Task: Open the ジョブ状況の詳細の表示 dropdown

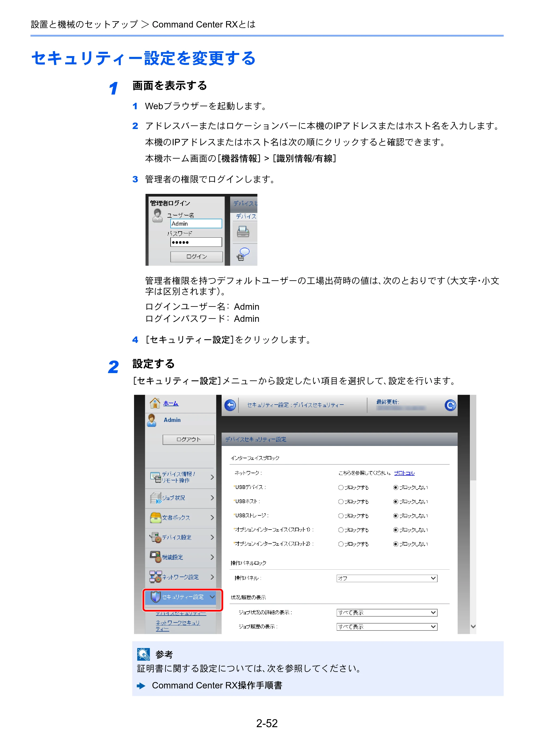Action: 387,613
